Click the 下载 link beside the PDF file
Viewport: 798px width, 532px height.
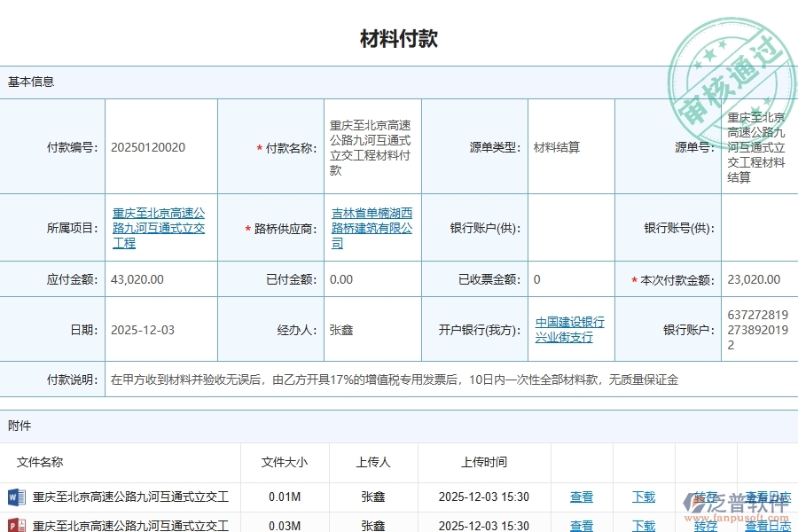[x=643, y=525]
